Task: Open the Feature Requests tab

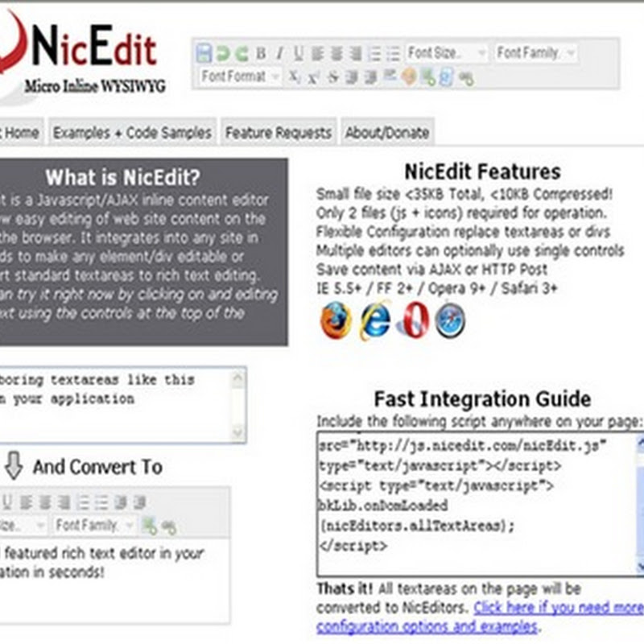Action: tap(279, 132)
